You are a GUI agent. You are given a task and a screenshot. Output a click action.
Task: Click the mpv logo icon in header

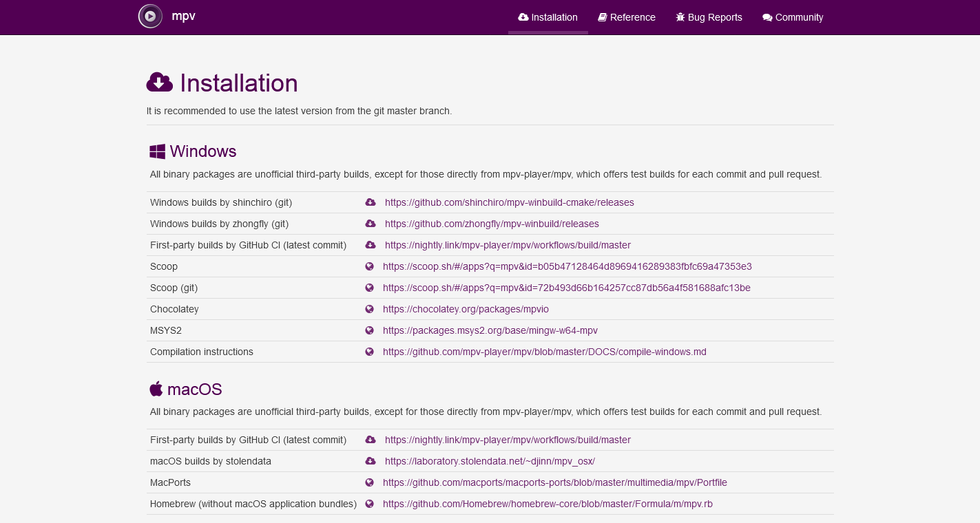tap(150, 16)
